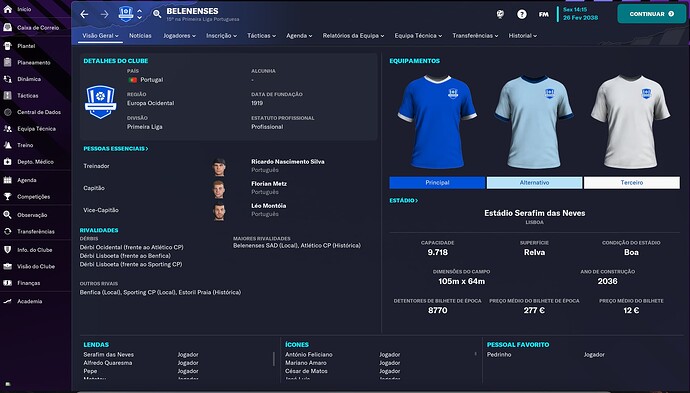Viewport: 690px width, 393px height.
Task: Open the Caixa de Correio inbox icon
Action: click(x=7, y=27)
